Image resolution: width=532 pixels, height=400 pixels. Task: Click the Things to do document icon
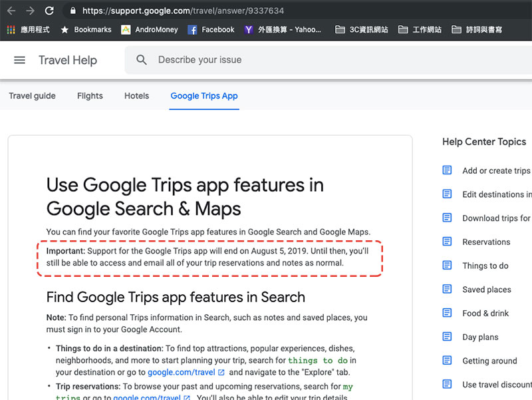pos(447,265)
